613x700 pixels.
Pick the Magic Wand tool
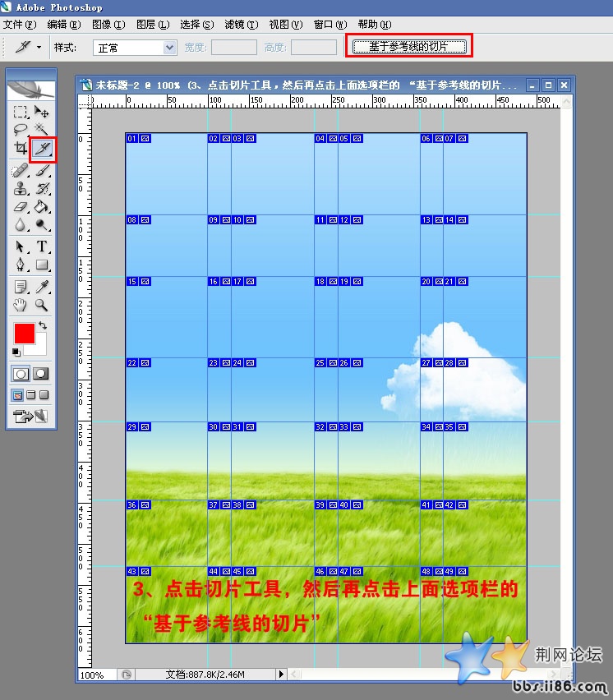point(42,130)
